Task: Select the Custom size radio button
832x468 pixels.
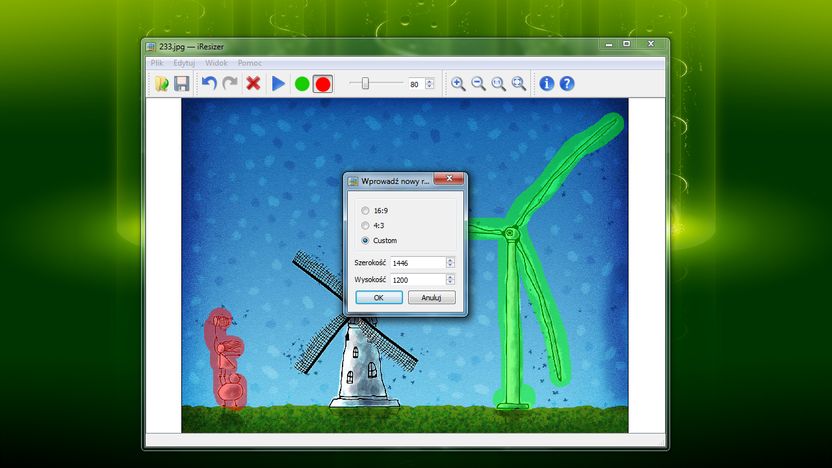Action: (x=365, y=240)
